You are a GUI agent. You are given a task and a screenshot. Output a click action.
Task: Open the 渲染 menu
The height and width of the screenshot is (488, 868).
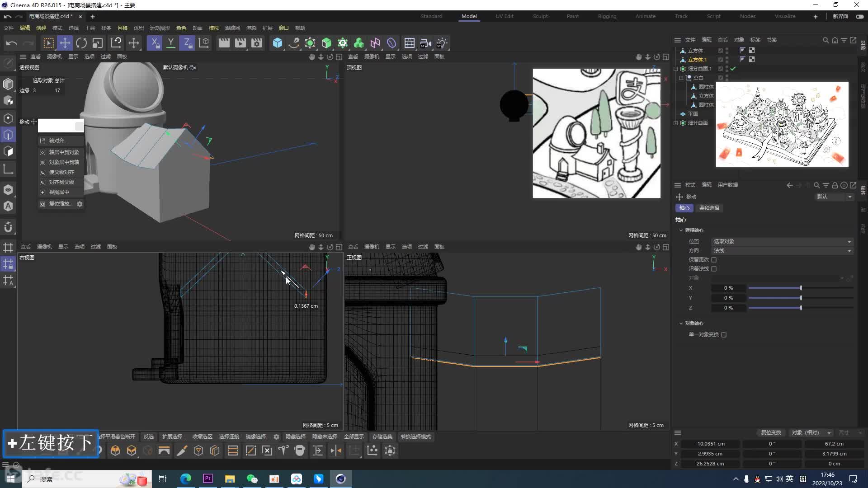(x=251, y=28)
